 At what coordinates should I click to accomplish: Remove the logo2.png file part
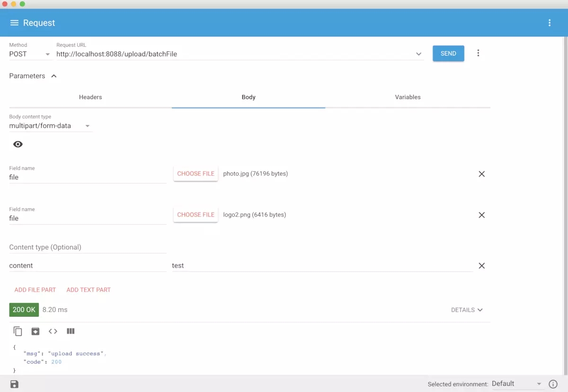pyautogui.click(x=481, y=215)
